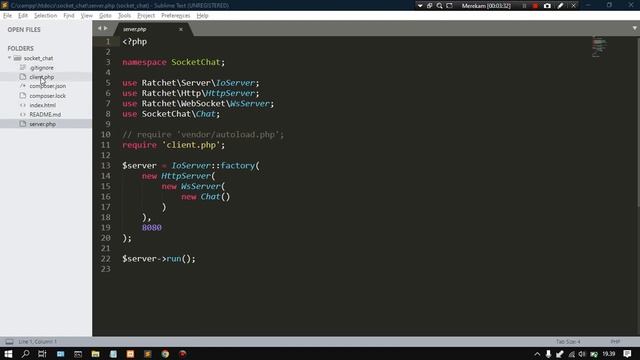Close the server.php tab
640x360 pixels.
tap(181, 29)
